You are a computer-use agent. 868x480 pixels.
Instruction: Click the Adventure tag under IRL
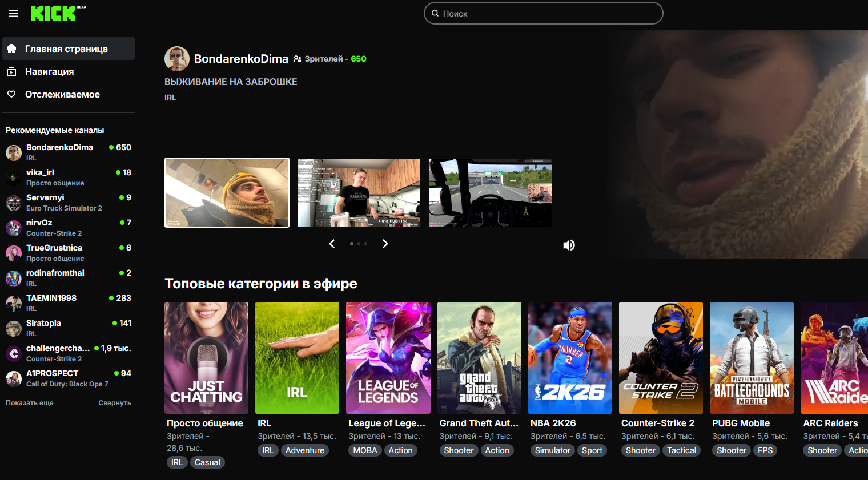[305, 450]
